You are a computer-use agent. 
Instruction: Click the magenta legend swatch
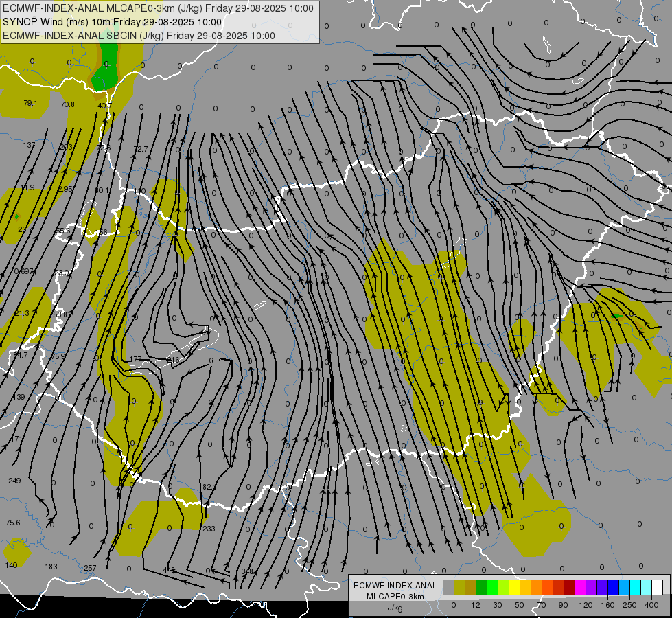pos(581,587)
